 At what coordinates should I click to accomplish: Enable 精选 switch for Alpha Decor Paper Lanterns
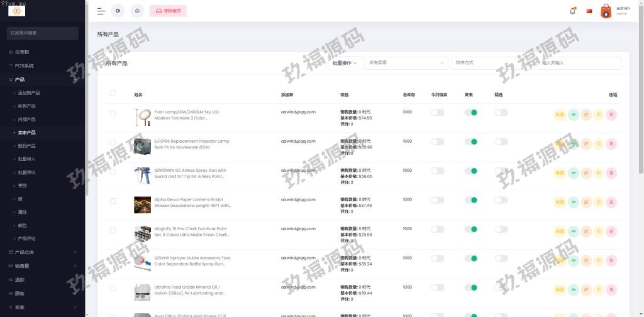501,200
